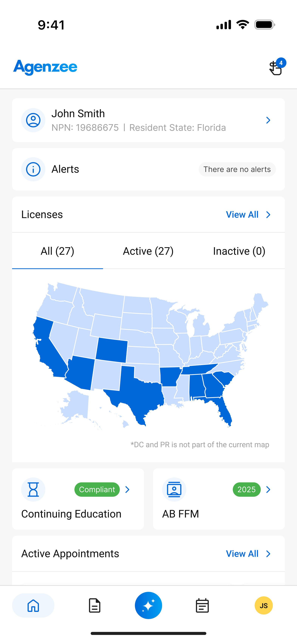Tap the John Smith profile avatar icon
297x644 pixels.
(x=33, y=120)
